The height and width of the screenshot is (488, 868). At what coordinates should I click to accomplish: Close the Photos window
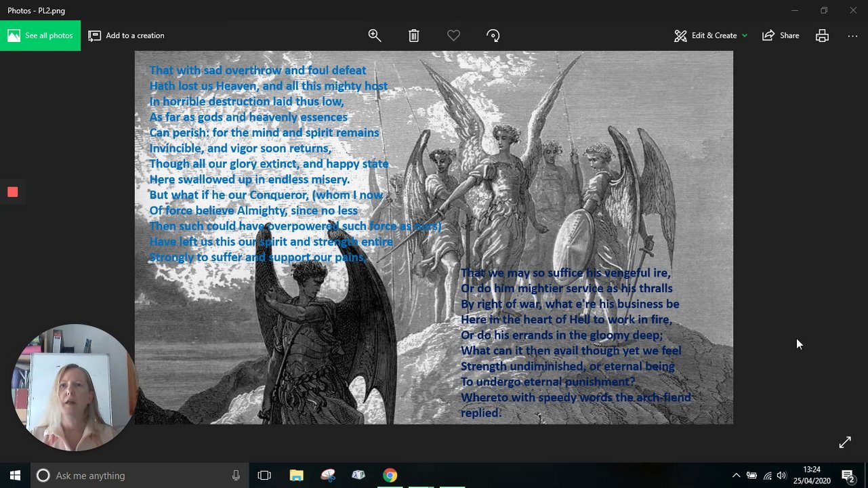[853, 10]
